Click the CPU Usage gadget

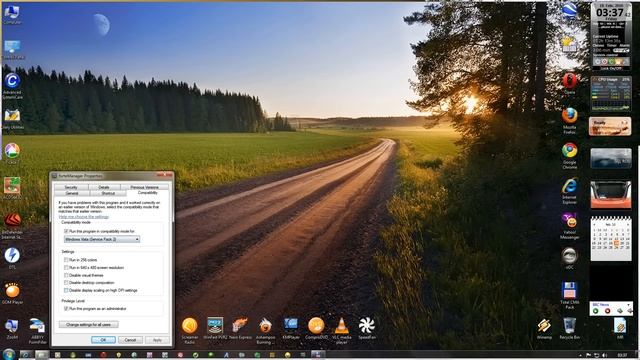(611, 93)
